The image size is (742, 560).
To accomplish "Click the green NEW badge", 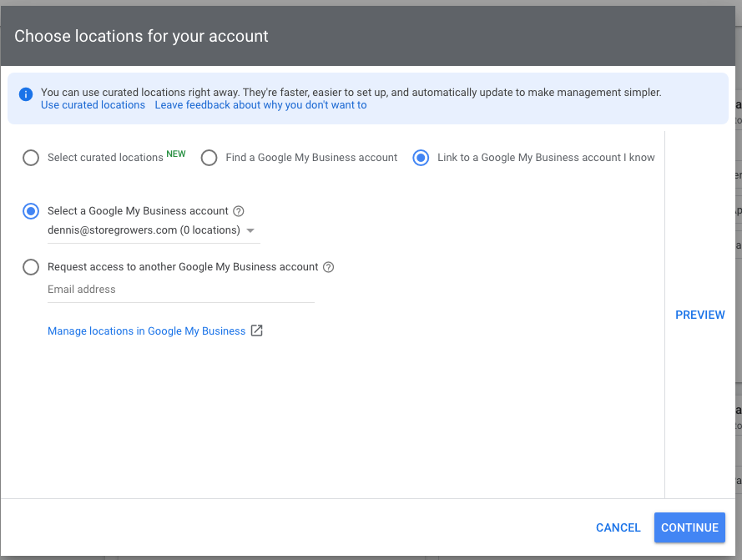I will click(x=176, y=154).
